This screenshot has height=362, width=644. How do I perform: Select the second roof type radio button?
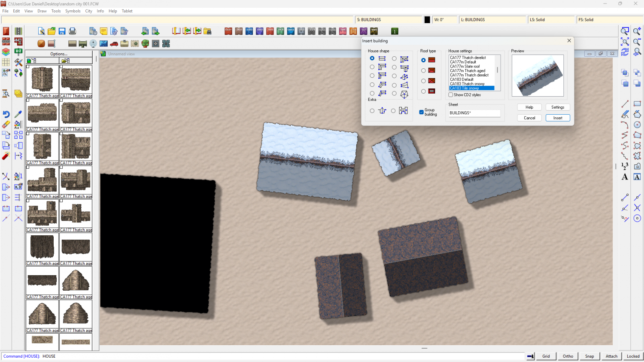pyautogui.click(x=423, y=70)
